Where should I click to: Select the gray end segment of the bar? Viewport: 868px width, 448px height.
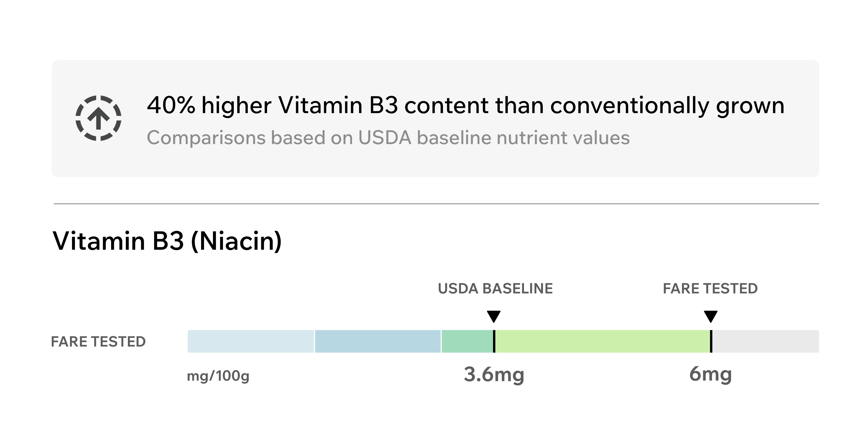click(x=766, y=341)
